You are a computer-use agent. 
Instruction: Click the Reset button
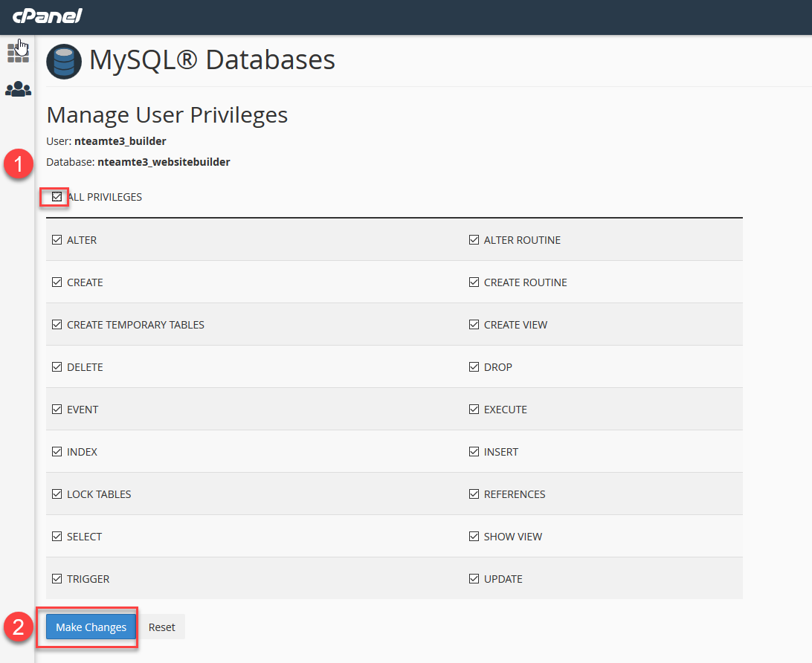[161, 627]
